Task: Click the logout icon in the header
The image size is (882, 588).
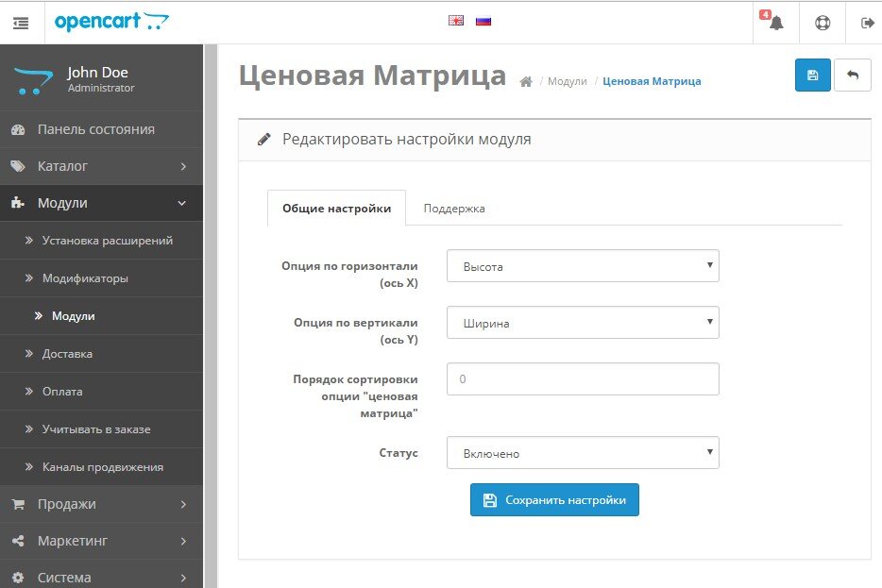Action: (867, 23)
